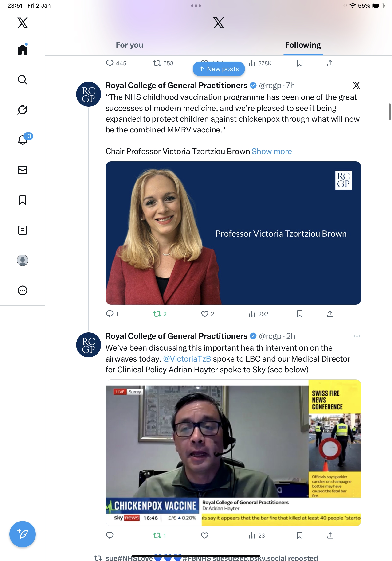This screenshot has height=561, width=392.
Task: Open three-dot menu on 2h RCGP post
Action: tap(357, 336)
